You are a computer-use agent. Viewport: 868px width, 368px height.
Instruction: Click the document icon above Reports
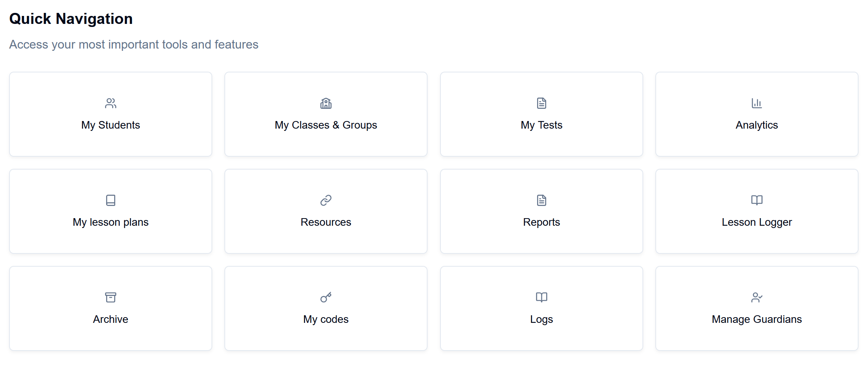tap(541, 200)
